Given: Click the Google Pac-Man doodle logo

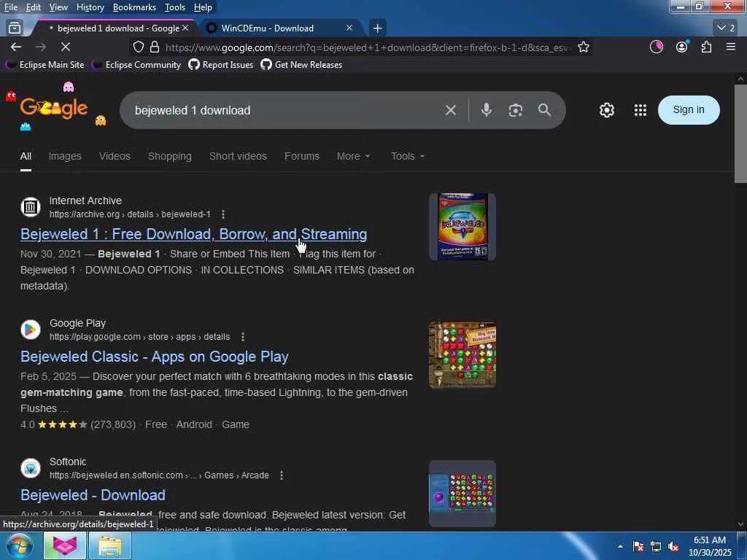Looking at the screenshot, I should click(x=54, y=109).
